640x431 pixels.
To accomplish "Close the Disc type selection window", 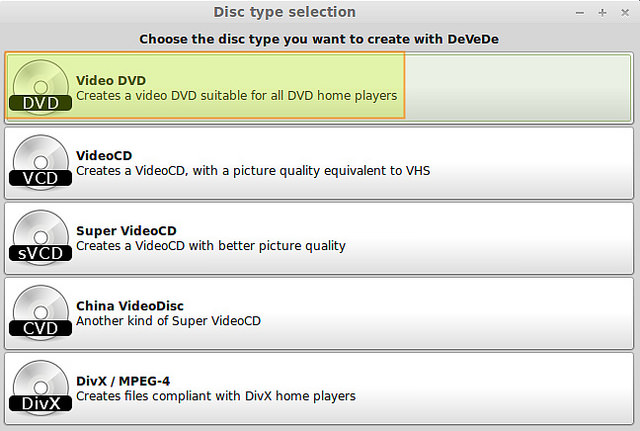I will 623,12.
